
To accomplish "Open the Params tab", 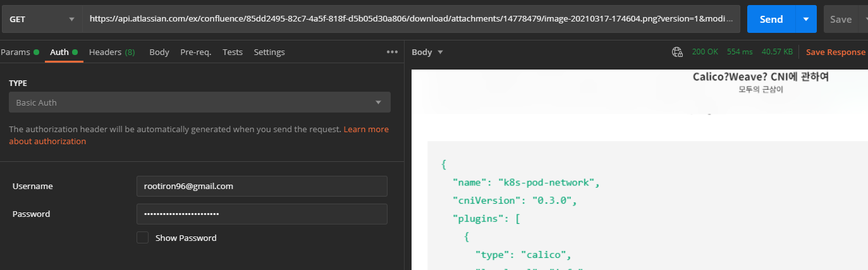I will pos(20,52).
